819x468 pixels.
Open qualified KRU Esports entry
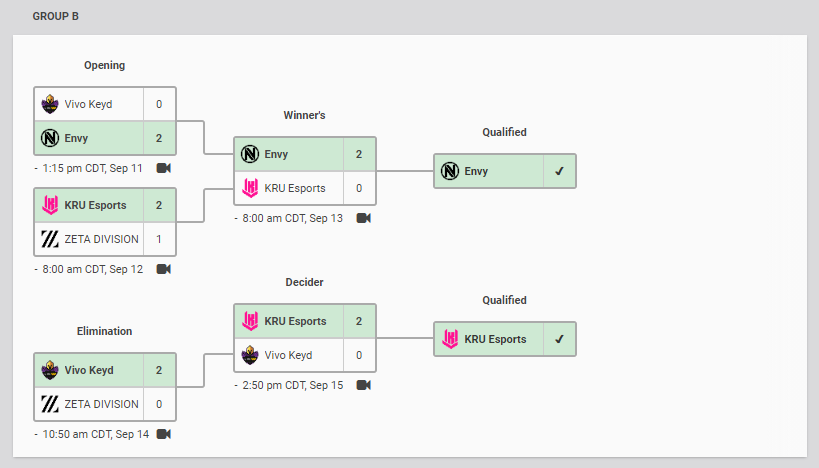point(505,339)
